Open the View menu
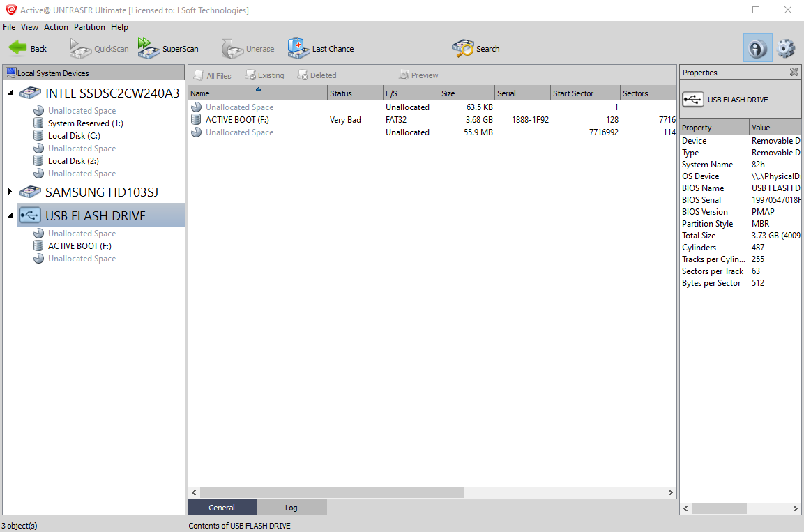Image resolution: width=804 pixels, height=532 pixels. (29, 27)
